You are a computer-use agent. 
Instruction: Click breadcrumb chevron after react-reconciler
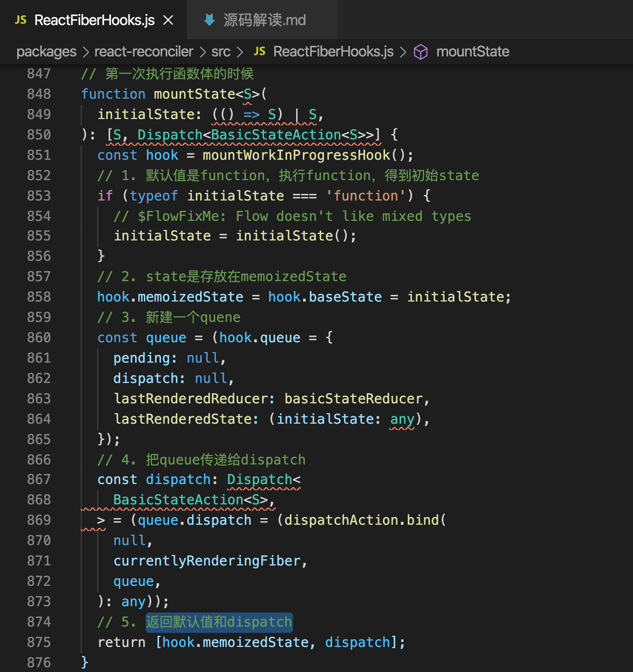point(203,52)
